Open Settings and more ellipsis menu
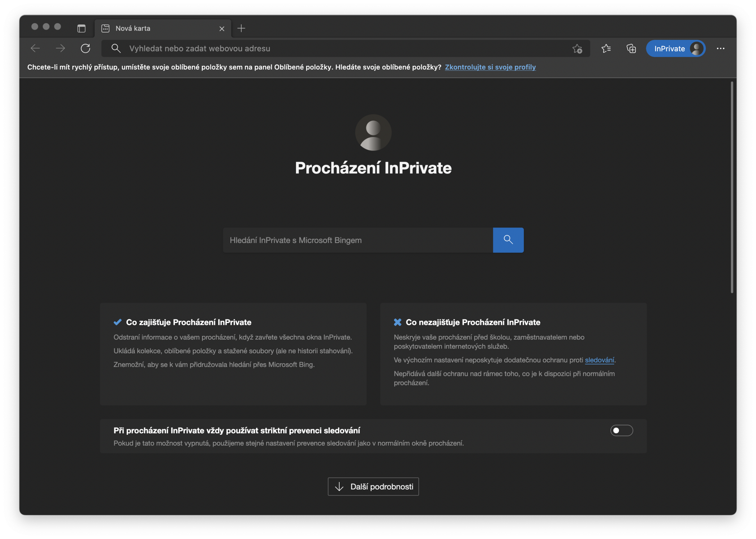This screenshot has width=756, height=539. click(x=721, y=48)
